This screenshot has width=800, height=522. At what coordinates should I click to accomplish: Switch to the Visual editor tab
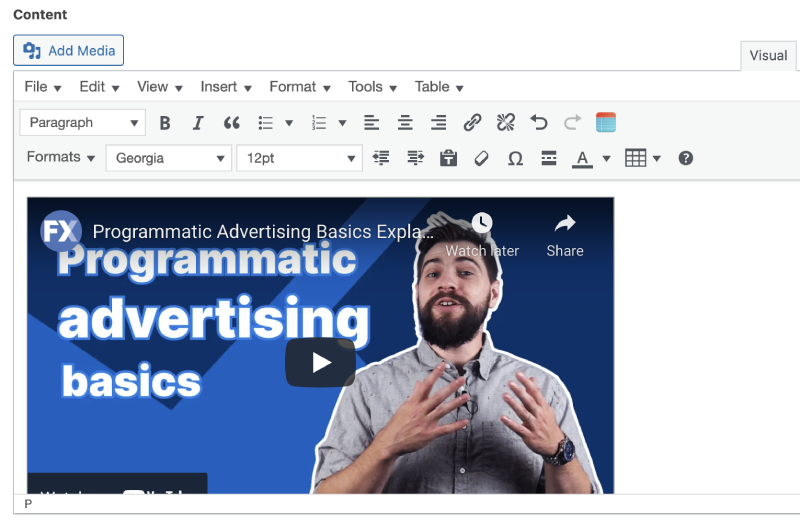(x=768, y=56)
